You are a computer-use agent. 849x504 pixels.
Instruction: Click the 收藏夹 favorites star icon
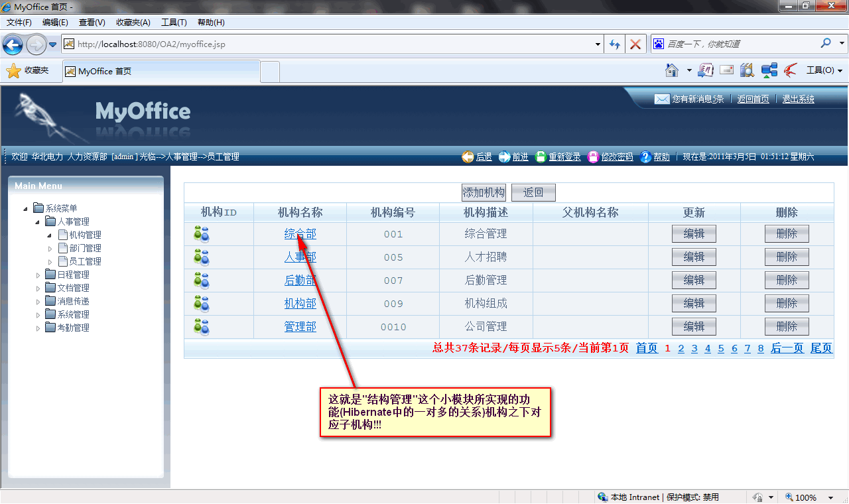point(13,70)
